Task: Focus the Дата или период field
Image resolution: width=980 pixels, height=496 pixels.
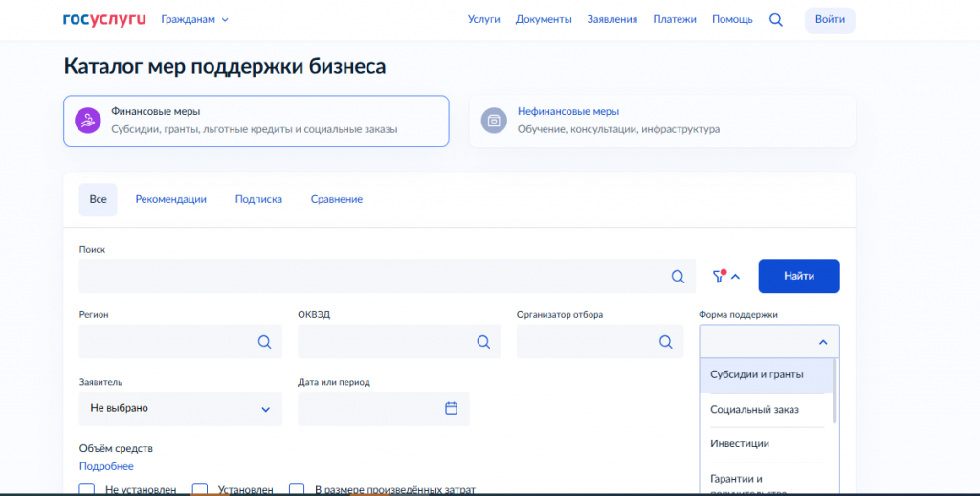Action: [x=384, y=409]
